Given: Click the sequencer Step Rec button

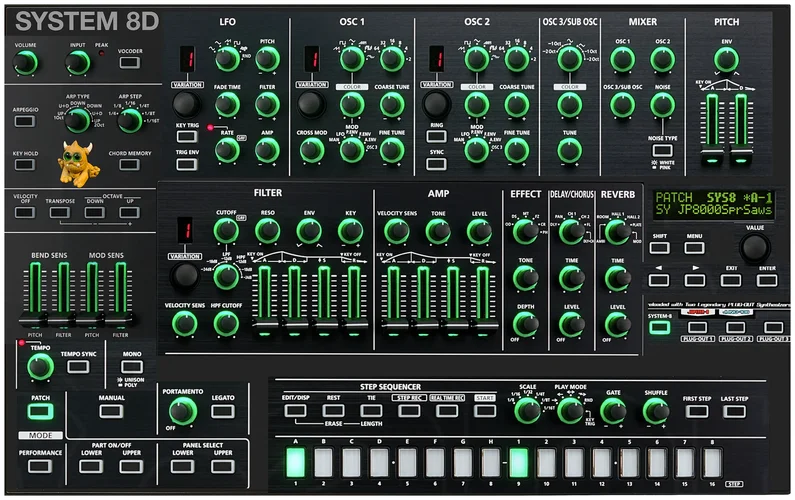Looking at the screenshot, I should [409, 410].
